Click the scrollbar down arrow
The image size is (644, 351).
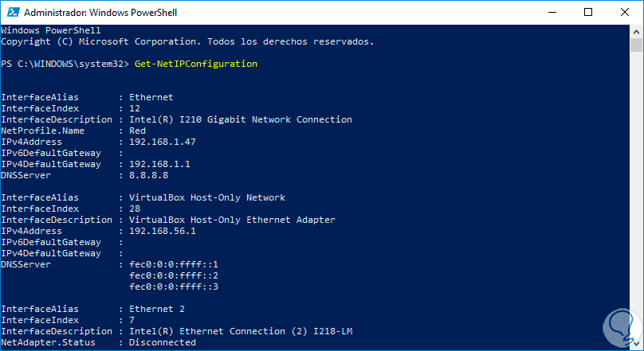pos(636,343)
